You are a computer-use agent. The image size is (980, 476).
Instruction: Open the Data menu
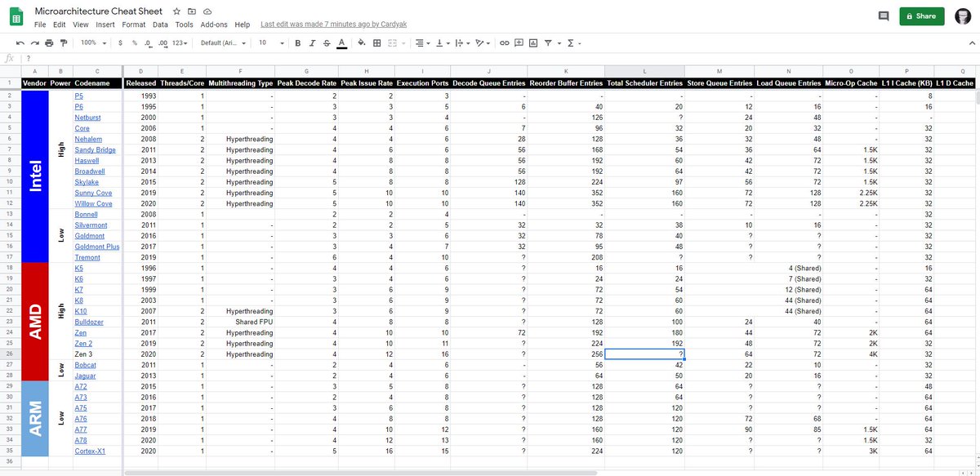tap(160, 24)
